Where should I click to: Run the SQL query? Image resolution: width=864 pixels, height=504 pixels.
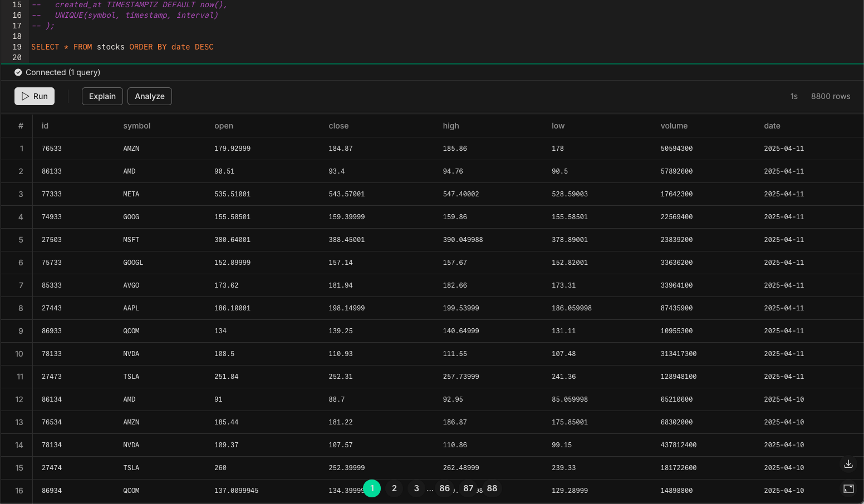[x=35, y=96]
